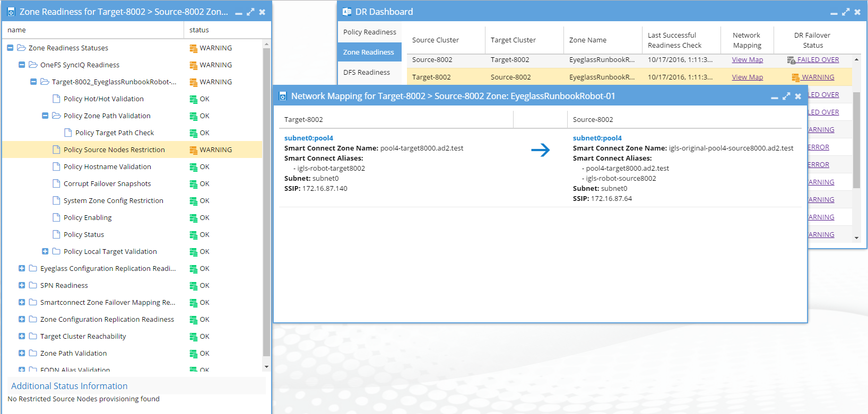
Task: Expand the Policy Local Target Validation node
Action: tap(45, 251)
